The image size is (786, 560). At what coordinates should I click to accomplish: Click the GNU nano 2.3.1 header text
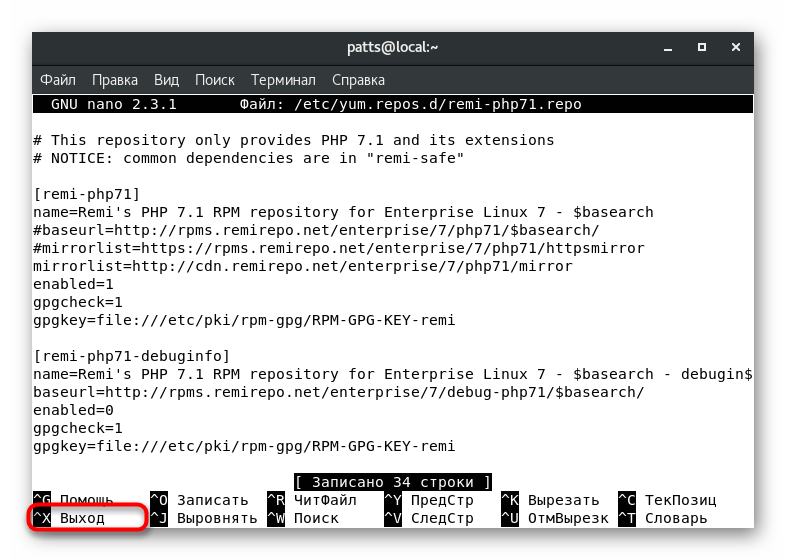[114, 104]
